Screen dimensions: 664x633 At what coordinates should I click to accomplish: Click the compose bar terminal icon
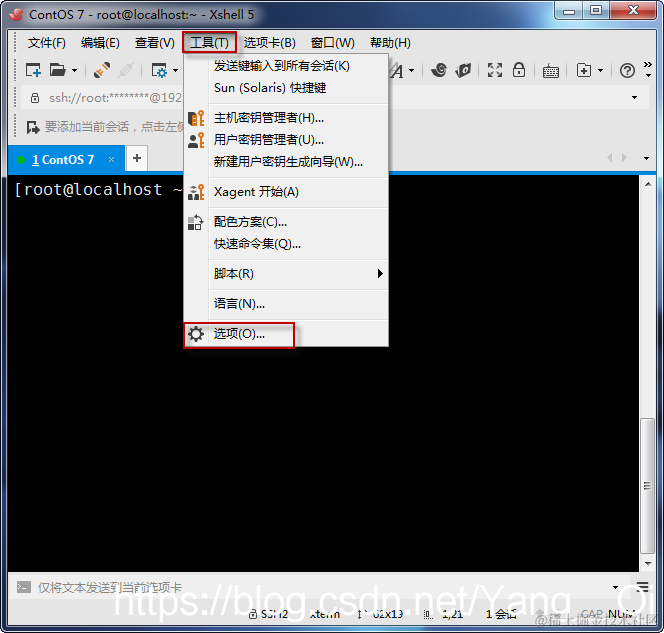tap(24, 587)
